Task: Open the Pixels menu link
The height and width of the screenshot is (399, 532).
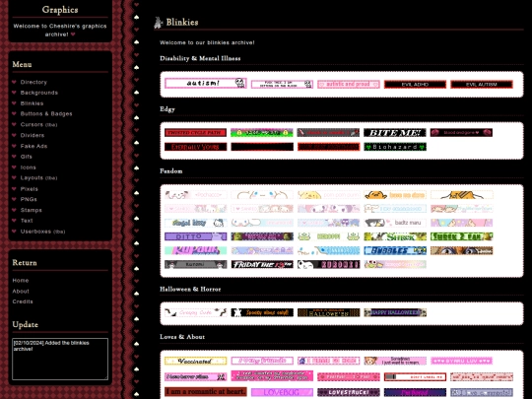Action: click(30, 189)
